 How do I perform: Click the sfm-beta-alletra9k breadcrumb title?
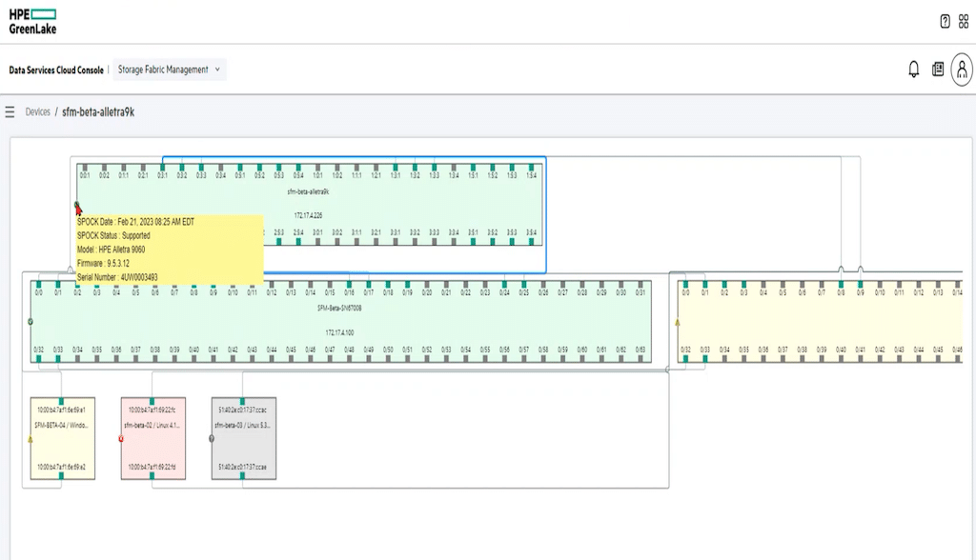click(x=98, y=112)
